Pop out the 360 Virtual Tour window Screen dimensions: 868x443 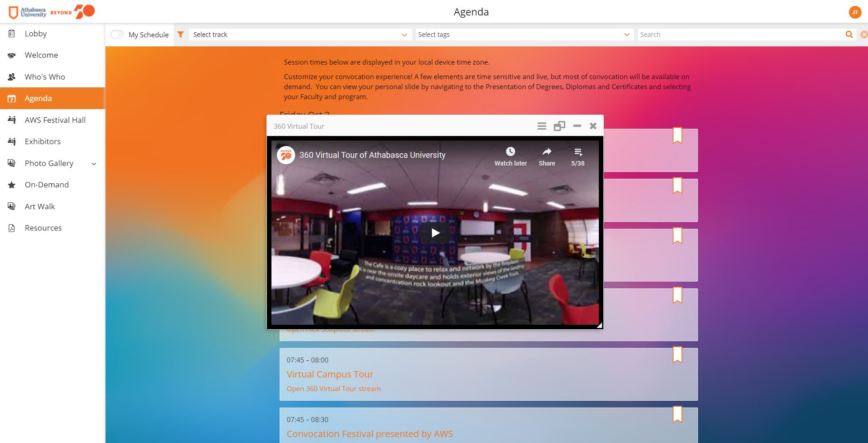coord(559,126)
